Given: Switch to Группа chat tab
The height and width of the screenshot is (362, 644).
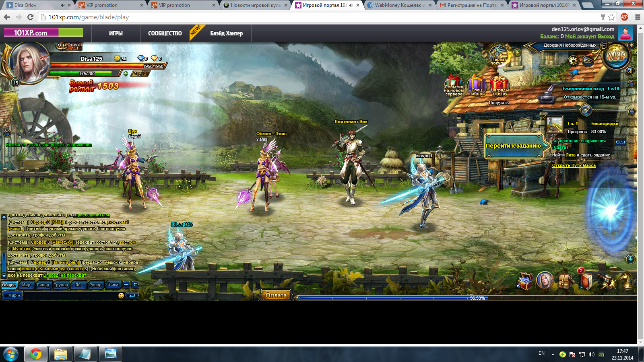Looking at the screenshot, I should [x=61, y=285].
